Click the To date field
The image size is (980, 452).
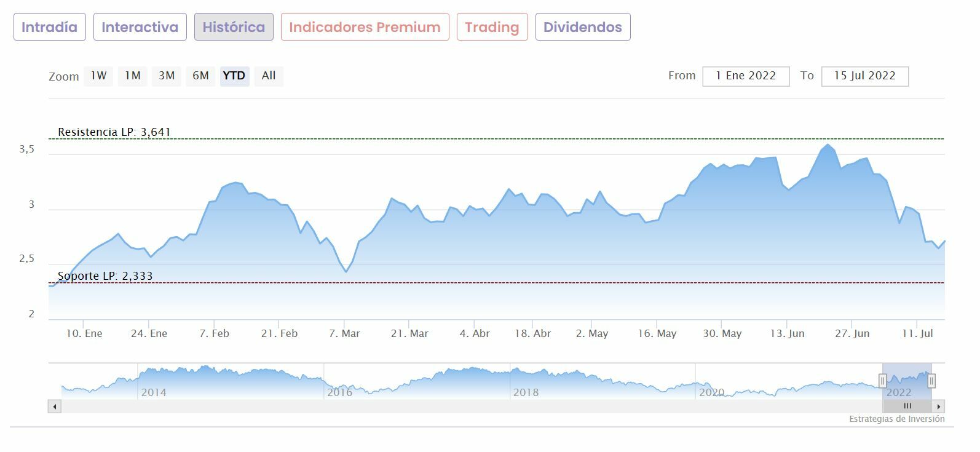864,76
